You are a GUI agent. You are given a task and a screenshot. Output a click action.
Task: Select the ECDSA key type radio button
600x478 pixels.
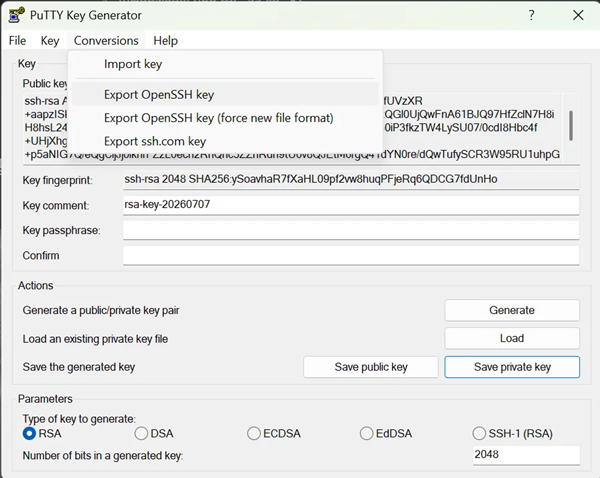(254, 434)
